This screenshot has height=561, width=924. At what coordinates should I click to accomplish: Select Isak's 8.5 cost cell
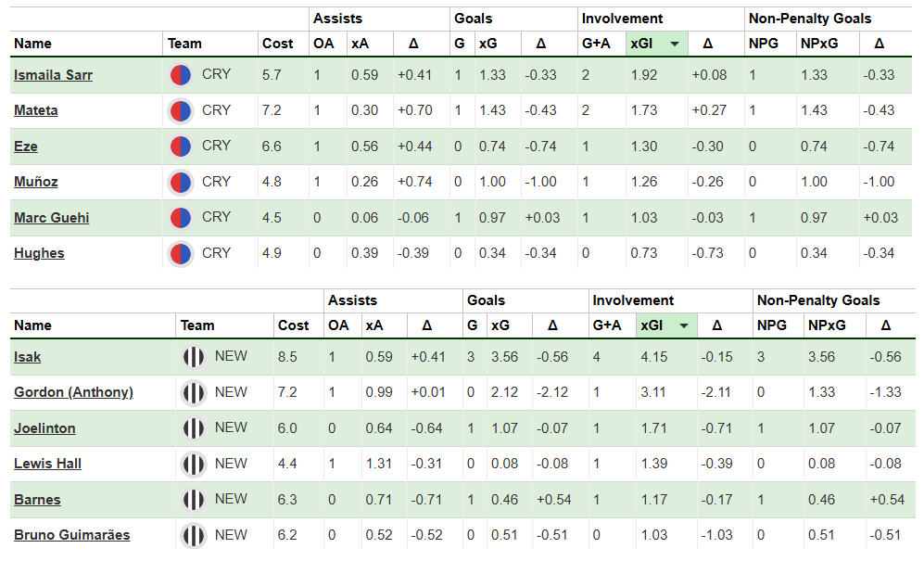click(x=287, y=357)
